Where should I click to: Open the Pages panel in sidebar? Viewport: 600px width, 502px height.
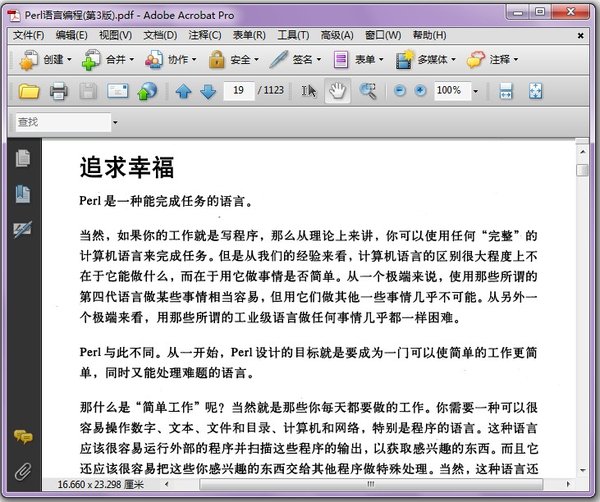[23, 158]
